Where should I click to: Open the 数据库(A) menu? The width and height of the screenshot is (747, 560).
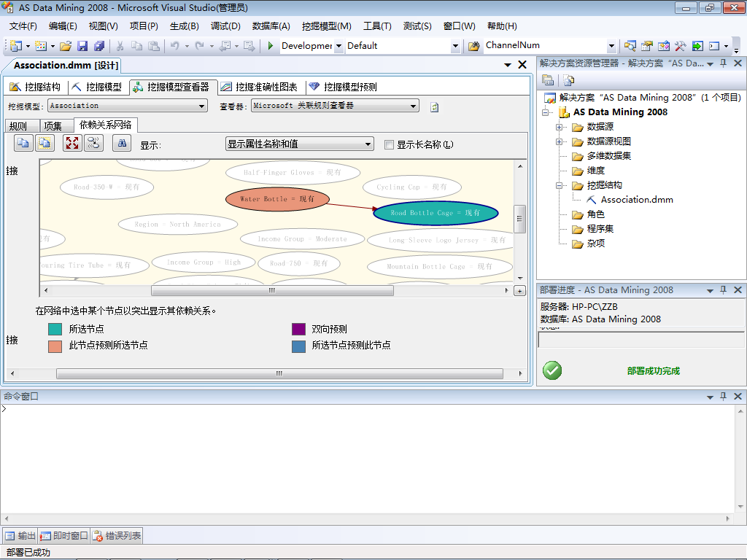[271, 26]
